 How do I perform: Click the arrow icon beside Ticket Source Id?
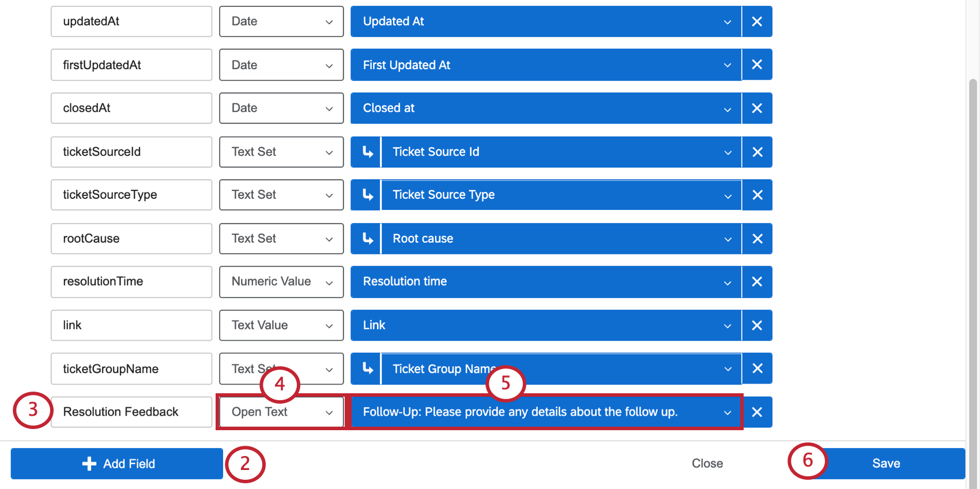coord(367,152)
